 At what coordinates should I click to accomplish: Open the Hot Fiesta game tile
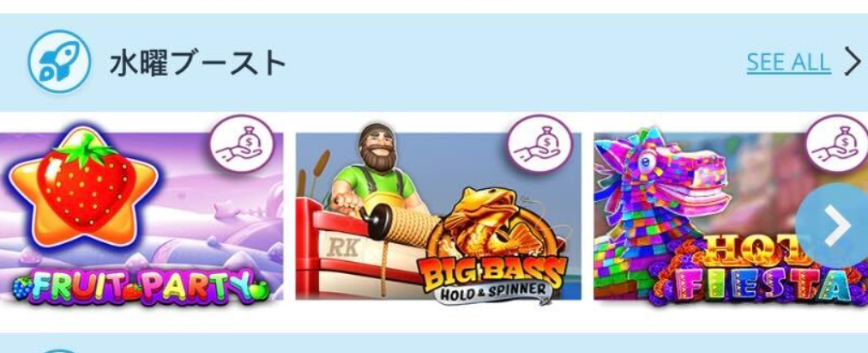(x=731, y=216)
